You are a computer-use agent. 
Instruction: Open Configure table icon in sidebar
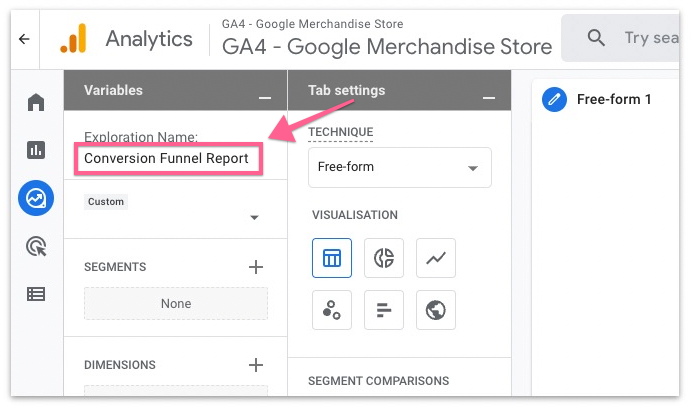click(x=36, y=294)
